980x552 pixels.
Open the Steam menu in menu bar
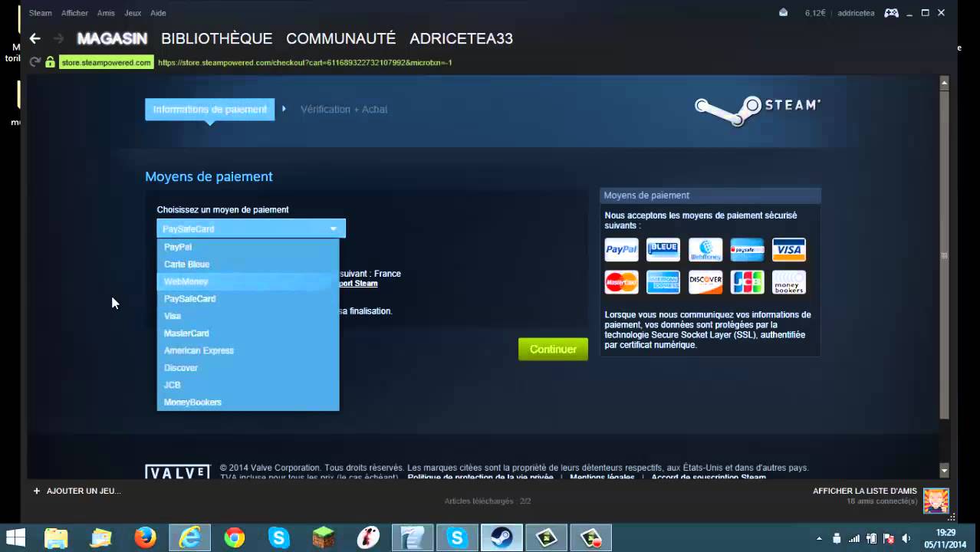coord(40,13)
